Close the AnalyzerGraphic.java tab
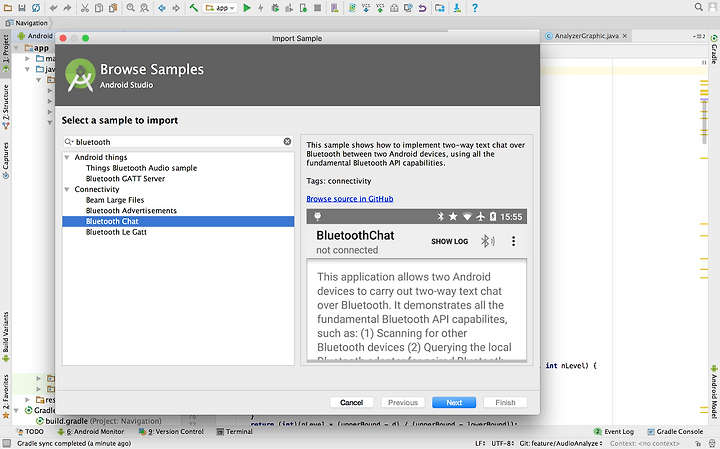Screen dimensions: 720x449 point(624,36)
